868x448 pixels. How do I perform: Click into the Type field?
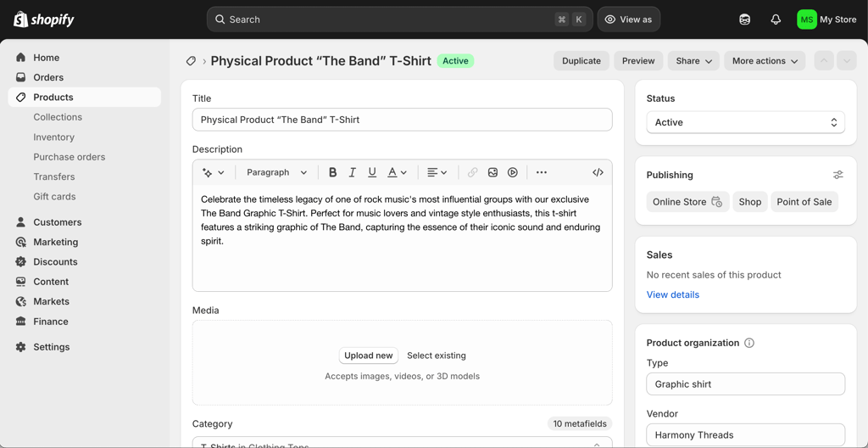click(746, 384)
